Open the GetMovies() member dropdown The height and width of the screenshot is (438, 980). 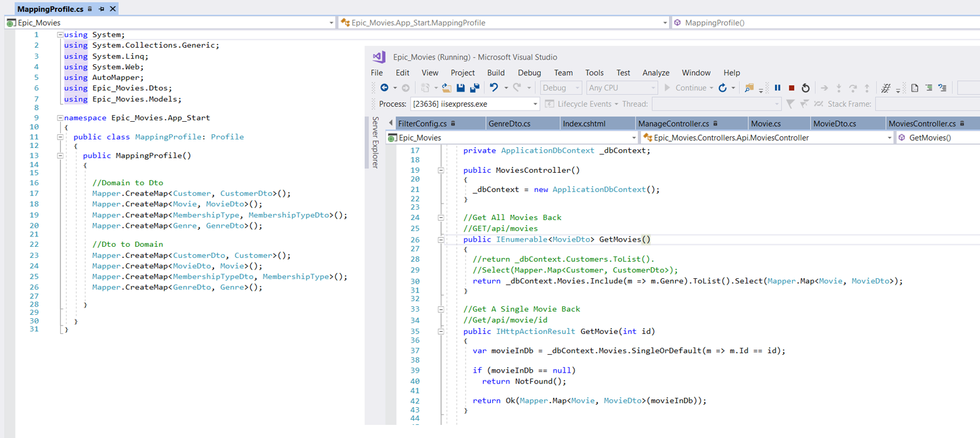937,137
